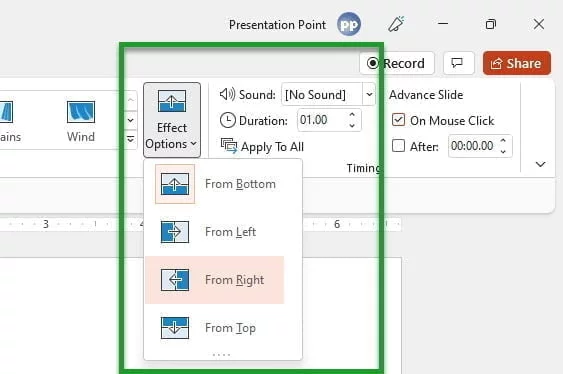Click the Presentation Point account name
This screenshot has height=374, width=563.
277,25
